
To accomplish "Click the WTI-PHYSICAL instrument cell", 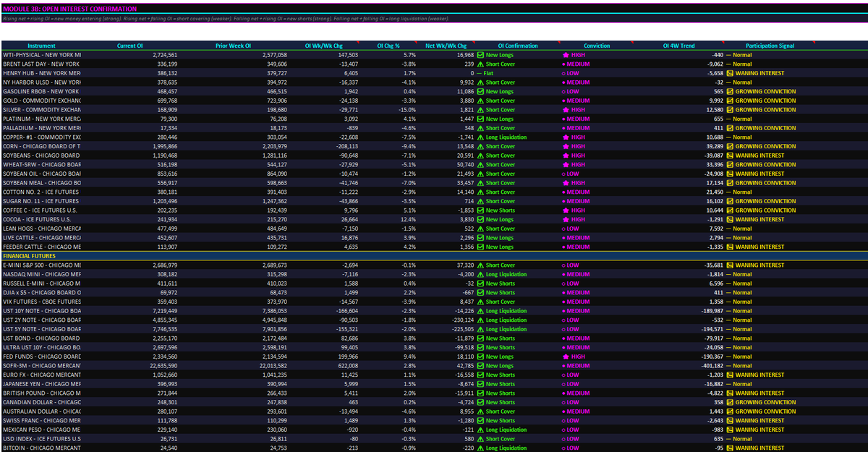I will point(41,55).
